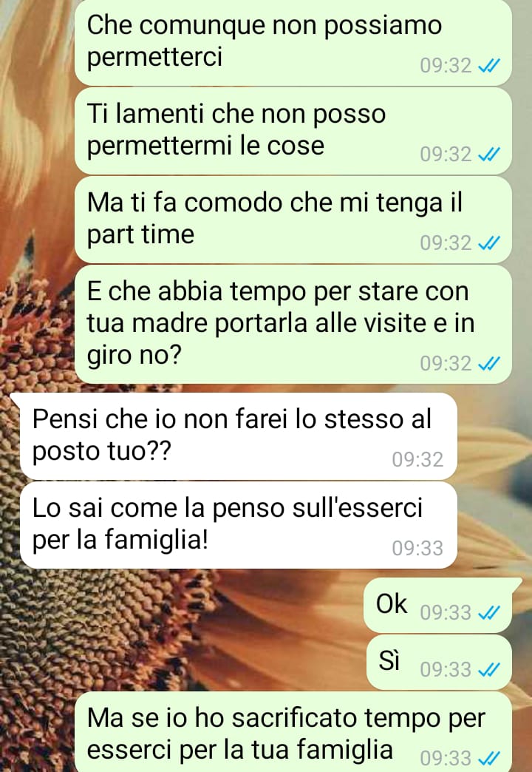Tap the 'Sì' sent message bubble
Image resolution: width=532 pixels, height=772 pixels.
(440, 663)
